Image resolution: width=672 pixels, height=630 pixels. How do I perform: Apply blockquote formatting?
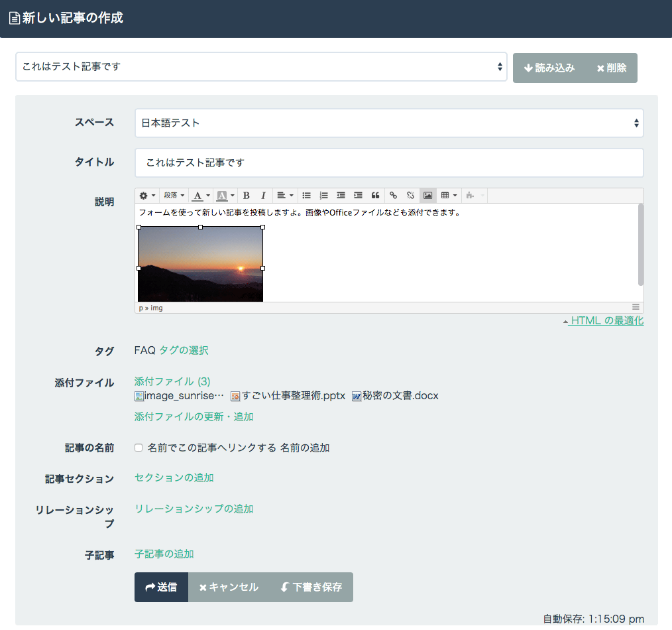click(375, 196)
